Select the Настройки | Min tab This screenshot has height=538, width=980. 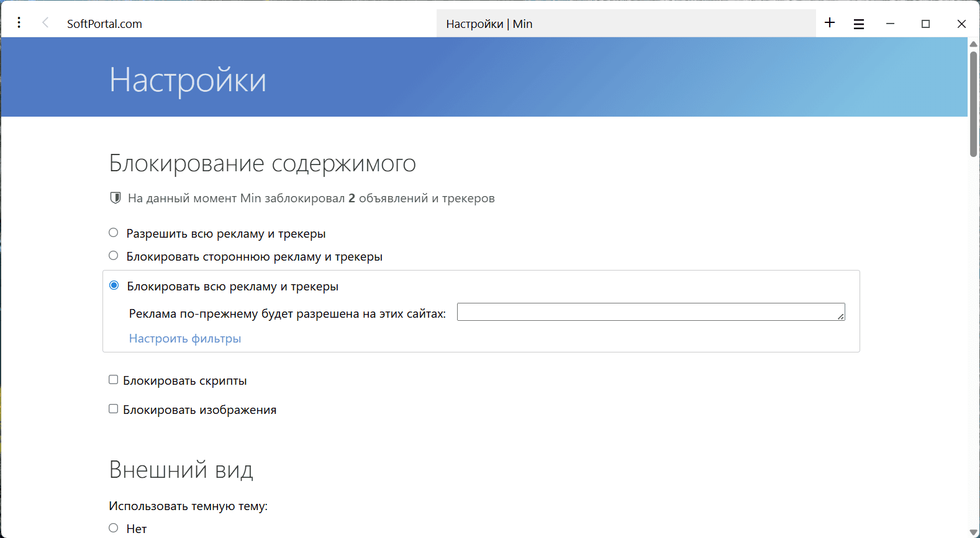[626, 24]
